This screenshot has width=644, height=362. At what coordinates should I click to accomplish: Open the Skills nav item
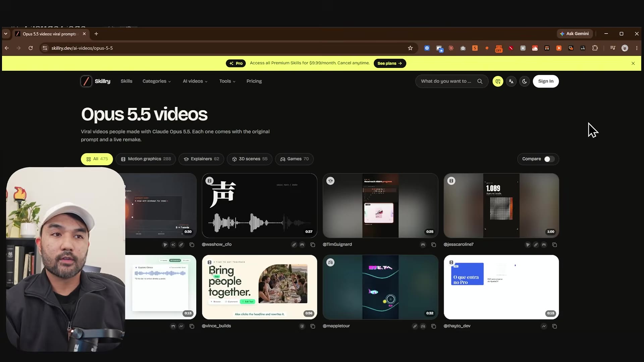[126, 81]
